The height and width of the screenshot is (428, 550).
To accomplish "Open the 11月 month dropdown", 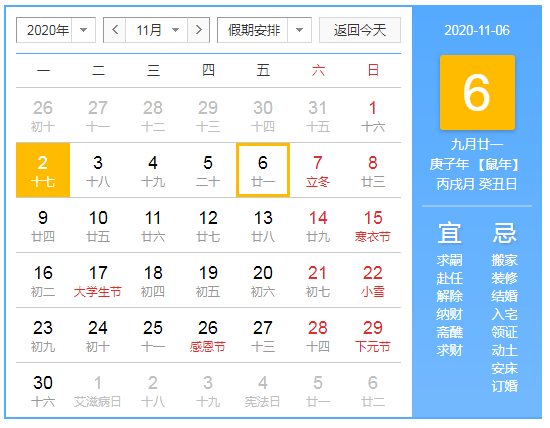I will (x=156, y=30).
